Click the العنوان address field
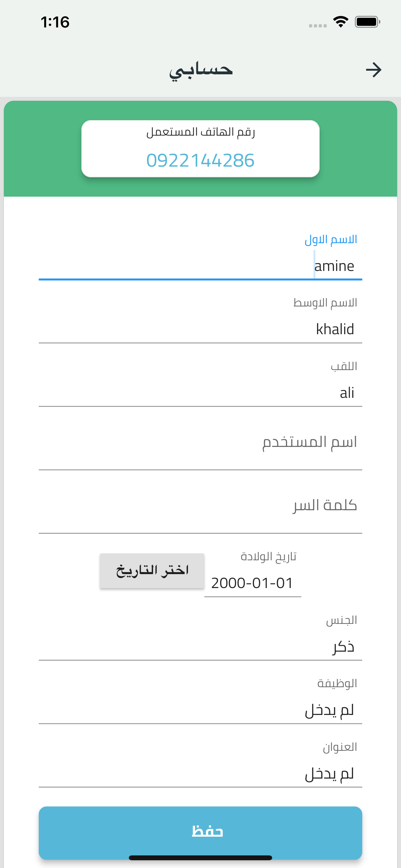 point(200,774)
